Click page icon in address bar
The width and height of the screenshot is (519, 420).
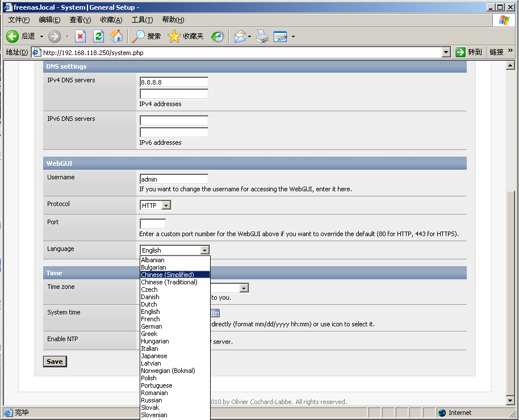coord(36,52)
